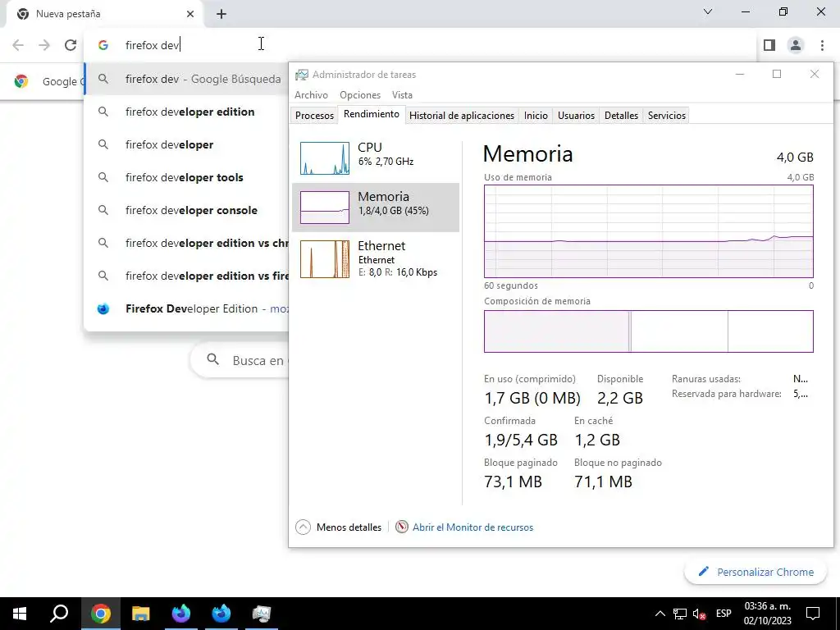Switch to the Historial de aplicaciones tab
Viewport: 840px width, 630px height.
462,115
